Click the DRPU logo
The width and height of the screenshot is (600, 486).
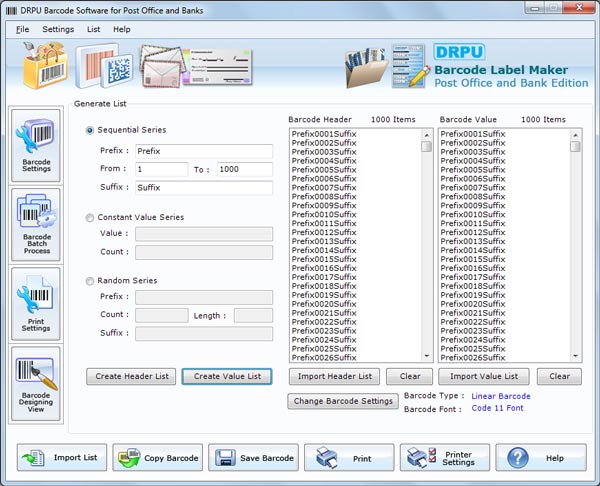(x=459, y=52)
